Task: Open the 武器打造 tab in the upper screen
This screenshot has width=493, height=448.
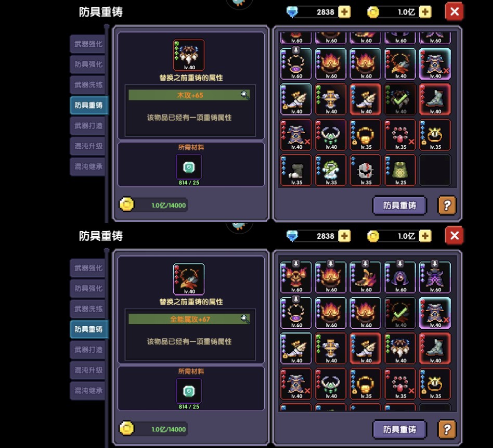Action: [88, 126]
